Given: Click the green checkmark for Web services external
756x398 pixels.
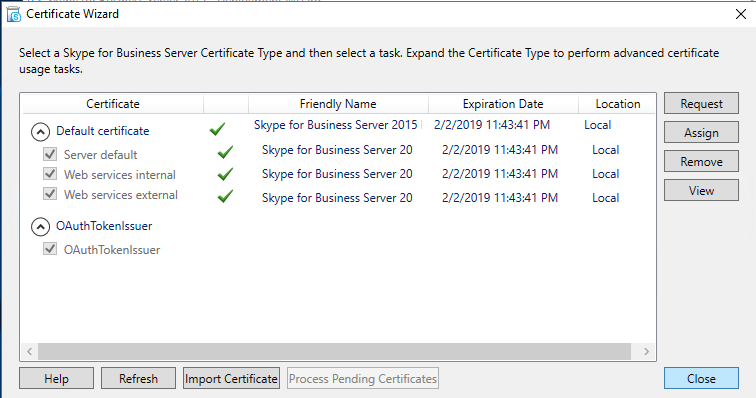Looking at the screenshot, I should (225, 196).
